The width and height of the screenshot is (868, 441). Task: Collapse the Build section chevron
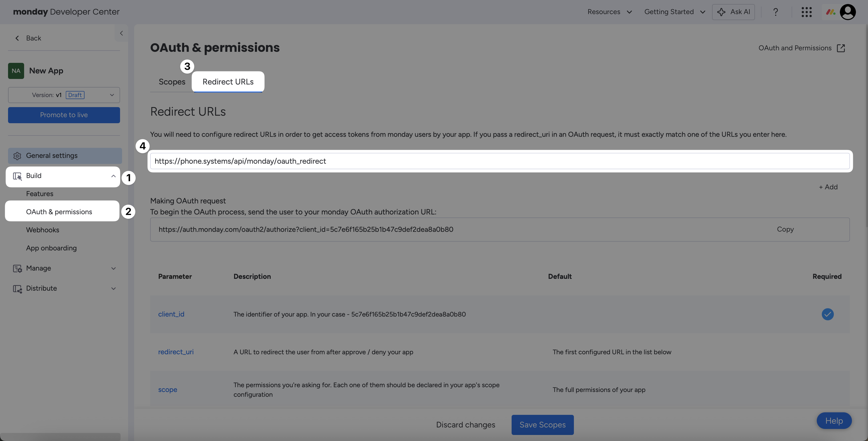(x=114, y=176)
